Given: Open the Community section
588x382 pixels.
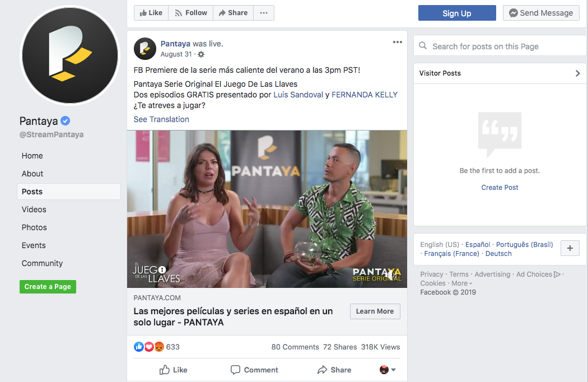Looking at the screenshot, I should [42, 263].
